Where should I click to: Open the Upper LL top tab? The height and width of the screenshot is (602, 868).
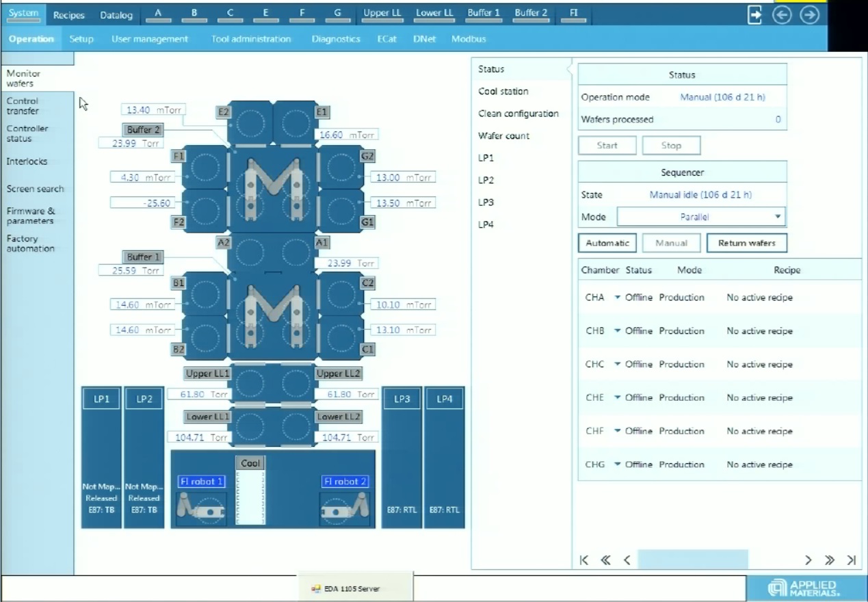(x=382, y=14)
